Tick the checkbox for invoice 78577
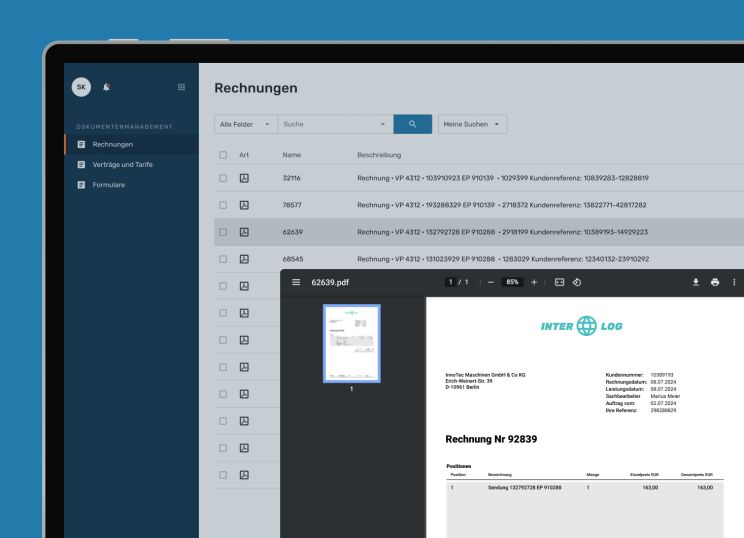The width and height of the screenshot is (744, 538). tap(223, 205)
